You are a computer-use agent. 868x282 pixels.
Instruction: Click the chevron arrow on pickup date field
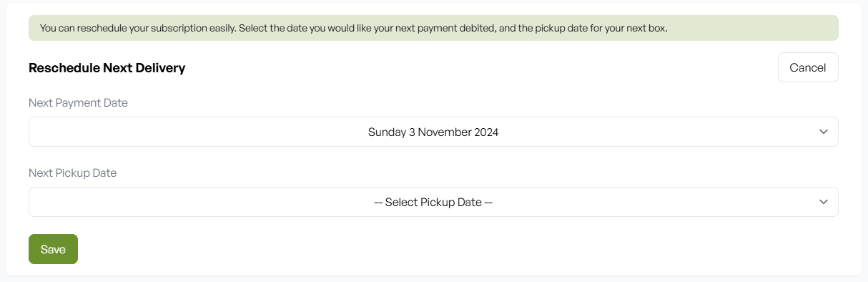click(824, 202)
